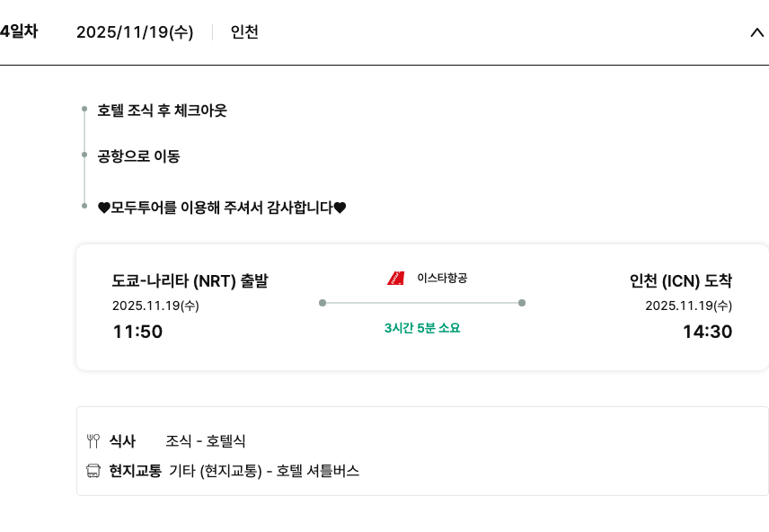Click the 인천 (ICN) 도착 heading
769x532 pixels.
pos(681,280)
